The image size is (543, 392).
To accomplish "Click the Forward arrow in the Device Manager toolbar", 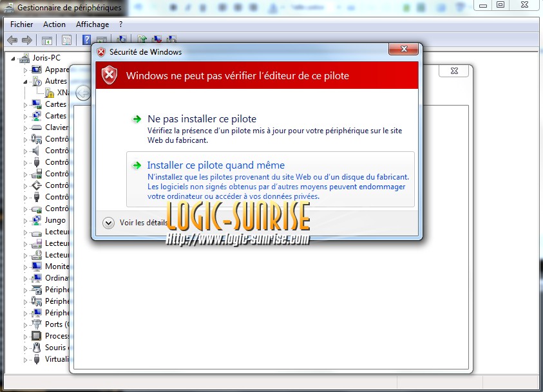I will [x=26, y=40].
